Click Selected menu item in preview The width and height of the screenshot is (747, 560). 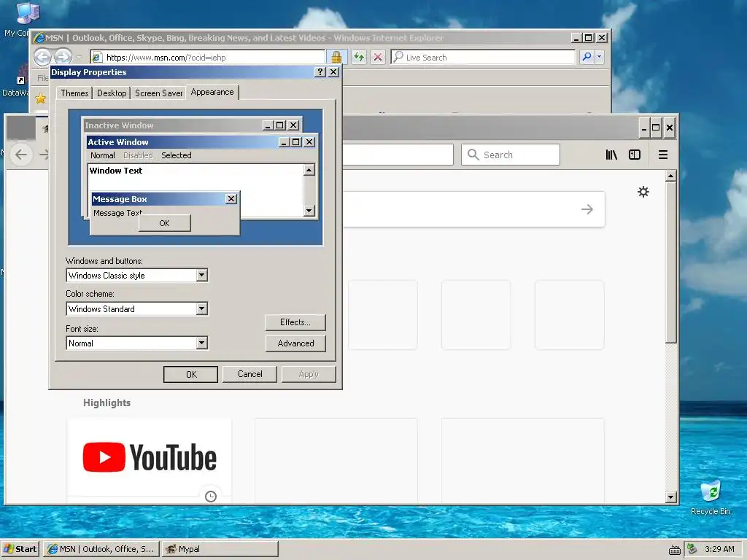pyautogui.click(x=177, y=155)
